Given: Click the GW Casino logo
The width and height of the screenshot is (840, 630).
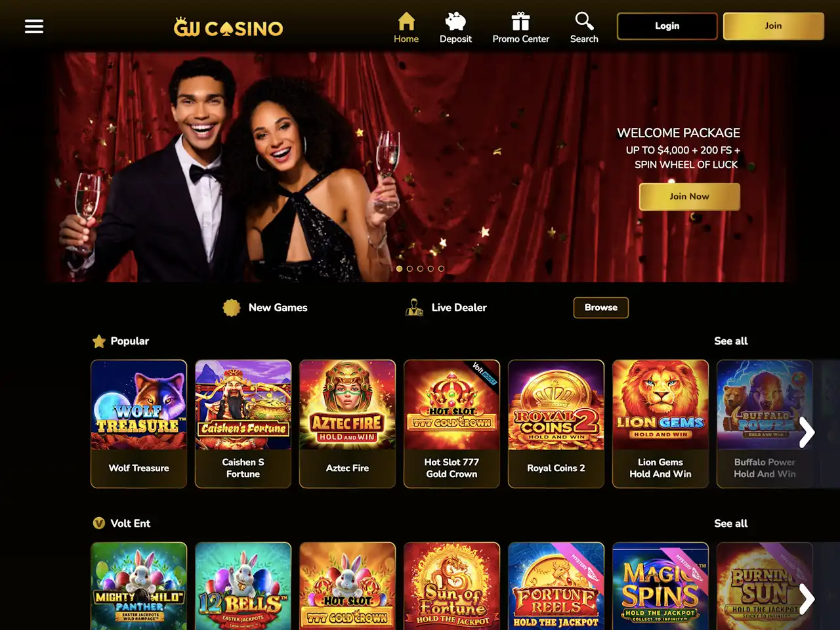Looking at the screenshot, I should (x=228, y=28).
